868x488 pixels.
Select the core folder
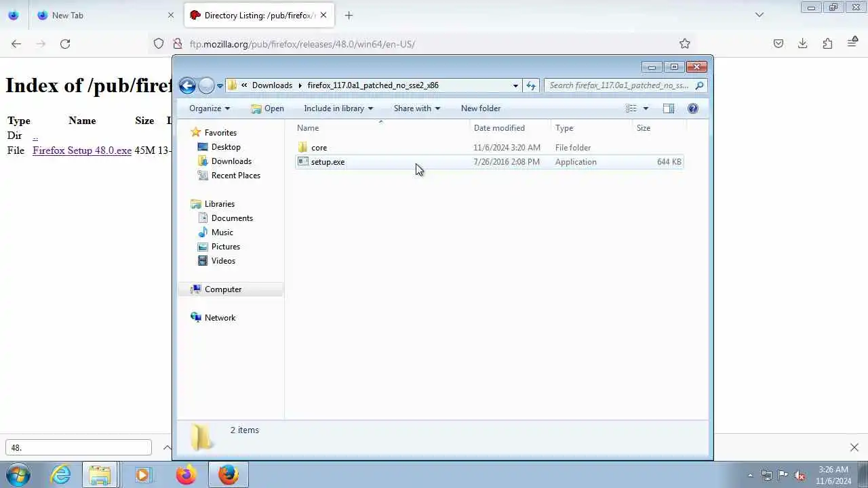point(319,148)
